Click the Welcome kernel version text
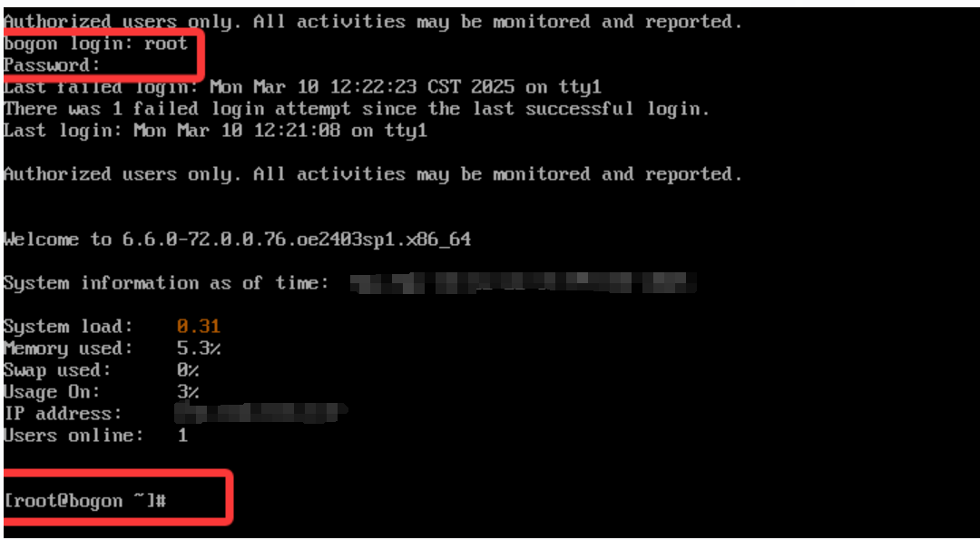Screen dimensions: 980x540 tap(238, 240)
